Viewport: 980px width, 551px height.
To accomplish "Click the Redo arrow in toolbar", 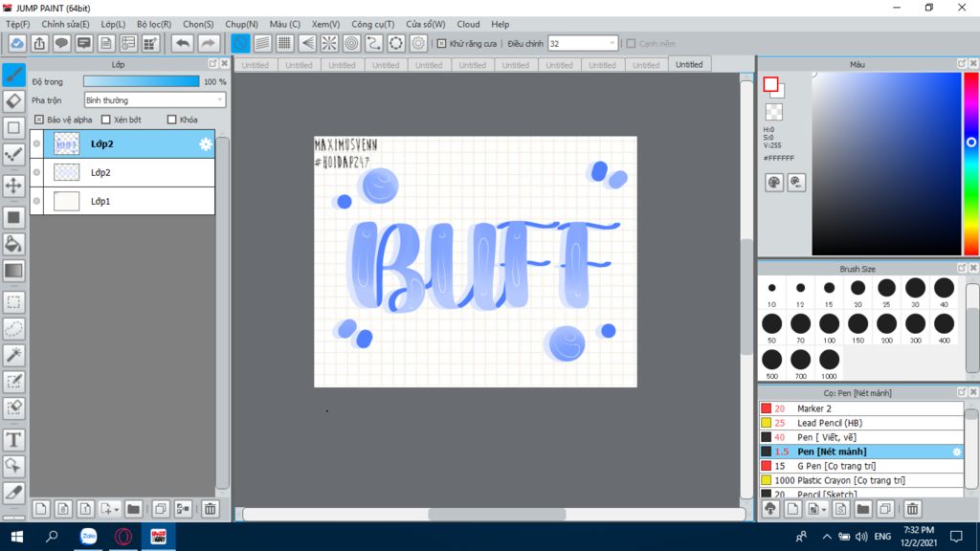I will pos(208,43).
